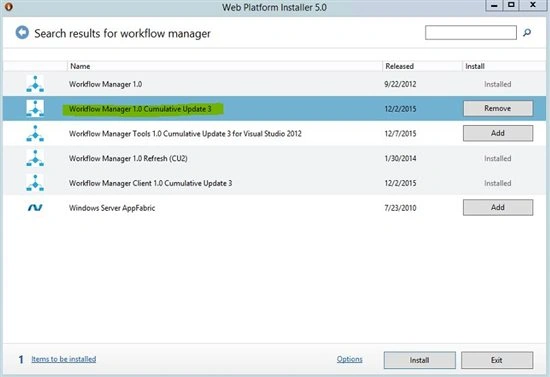
Task: Click the Workflow Manager 1.0 row icon
Action: coord(35,84)
